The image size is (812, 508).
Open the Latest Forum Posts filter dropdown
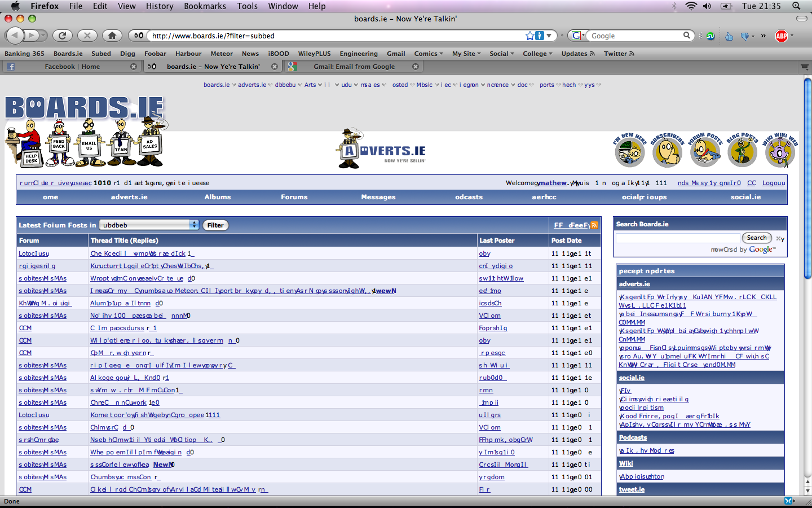click(x=149, y=225)
